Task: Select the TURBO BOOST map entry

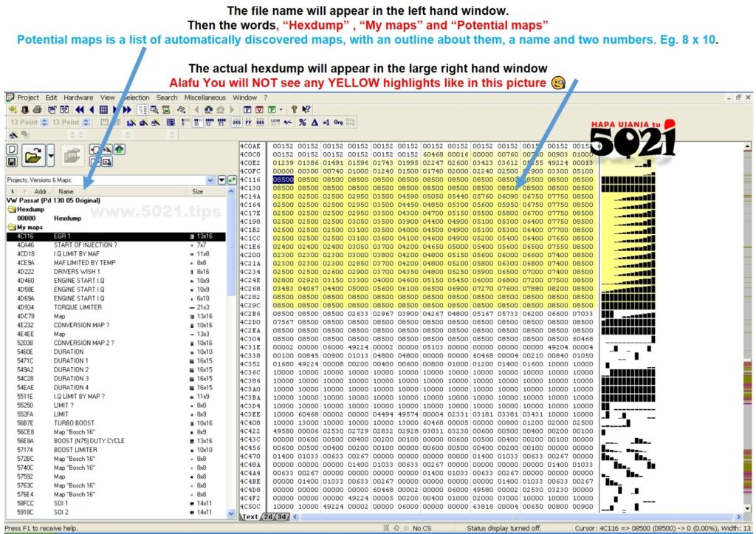Action: 72,422
